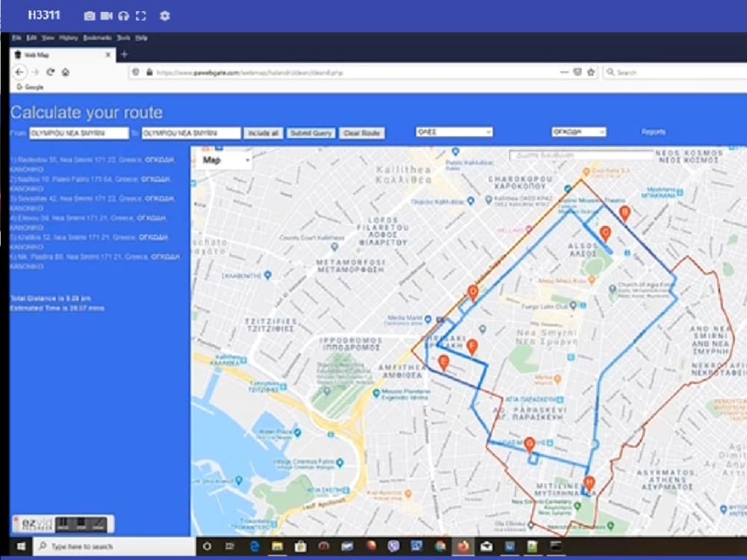
Task: Open the View menu
Action: 48,37
